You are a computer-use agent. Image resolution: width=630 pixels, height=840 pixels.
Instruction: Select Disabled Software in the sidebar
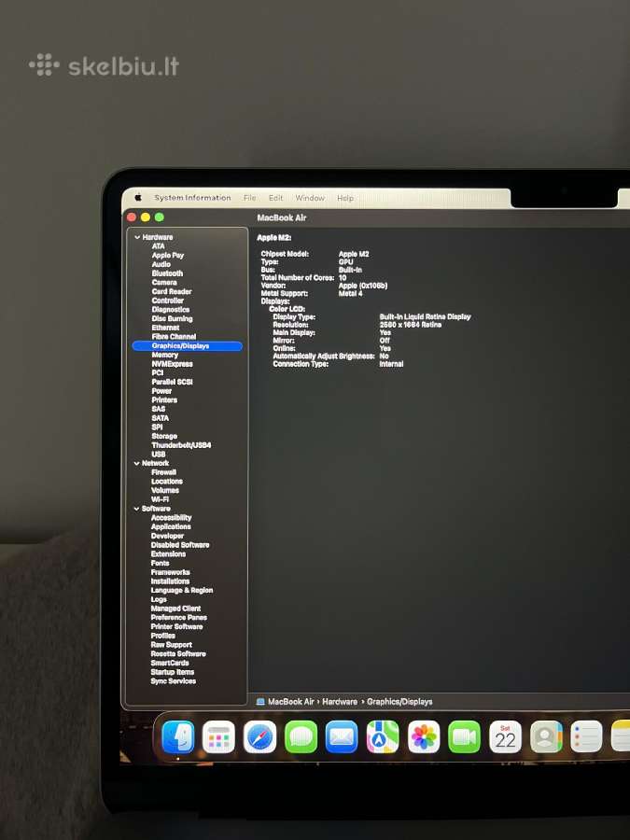(x=180, y=545)
